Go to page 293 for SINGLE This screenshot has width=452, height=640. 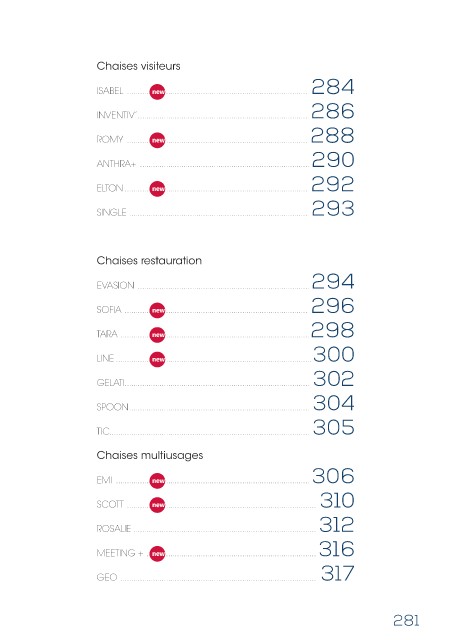pos(333,209)
